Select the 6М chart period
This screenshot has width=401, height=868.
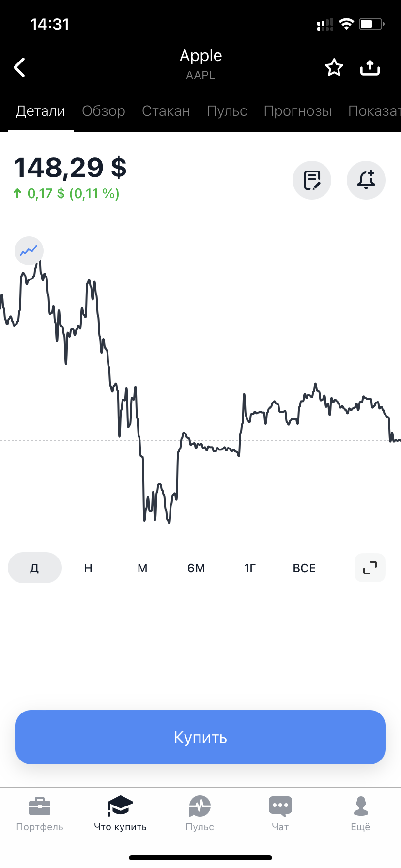(x=196, y=568)
